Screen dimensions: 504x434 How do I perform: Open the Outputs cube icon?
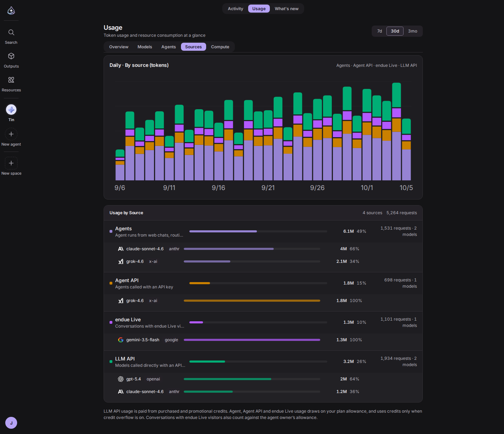tap(11, 56)
